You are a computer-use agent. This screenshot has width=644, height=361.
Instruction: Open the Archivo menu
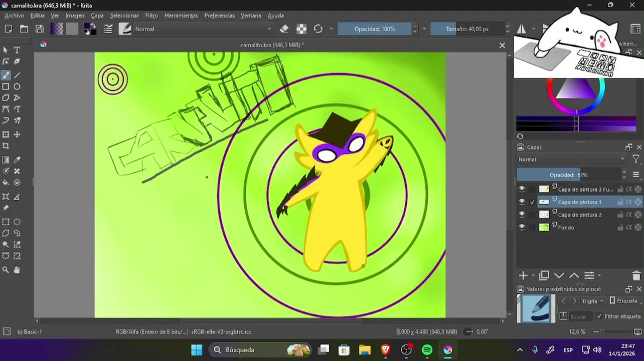14,16
